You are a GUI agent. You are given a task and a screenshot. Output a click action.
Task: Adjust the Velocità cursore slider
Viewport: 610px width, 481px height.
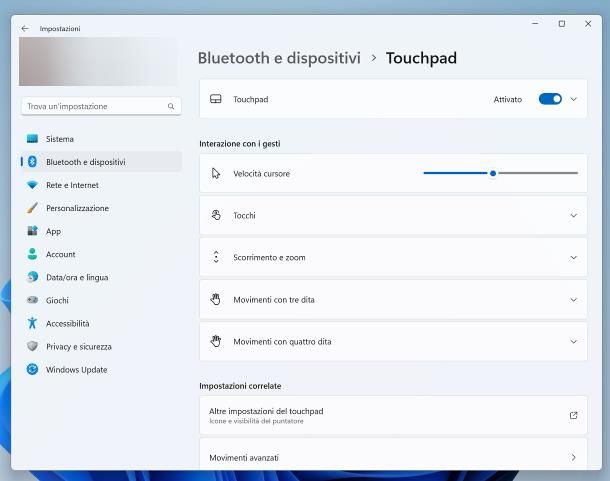click(493, 173)
